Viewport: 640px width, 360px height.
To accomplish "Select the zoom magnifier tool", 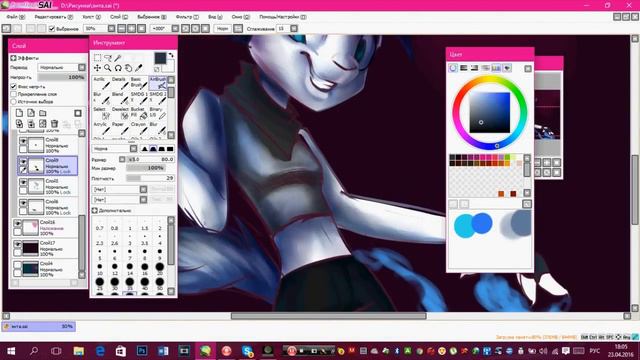I will tap(108, 68).
